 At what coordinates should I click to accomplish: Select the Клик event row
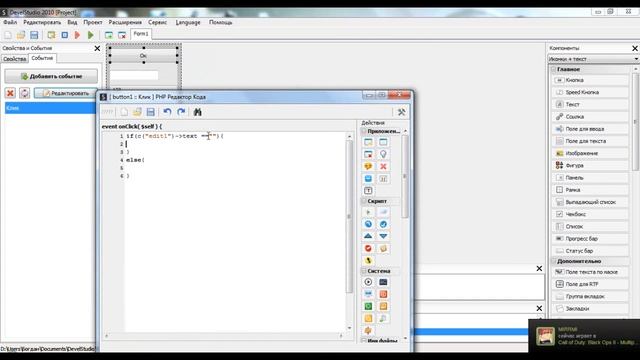(x=50, y=108)
